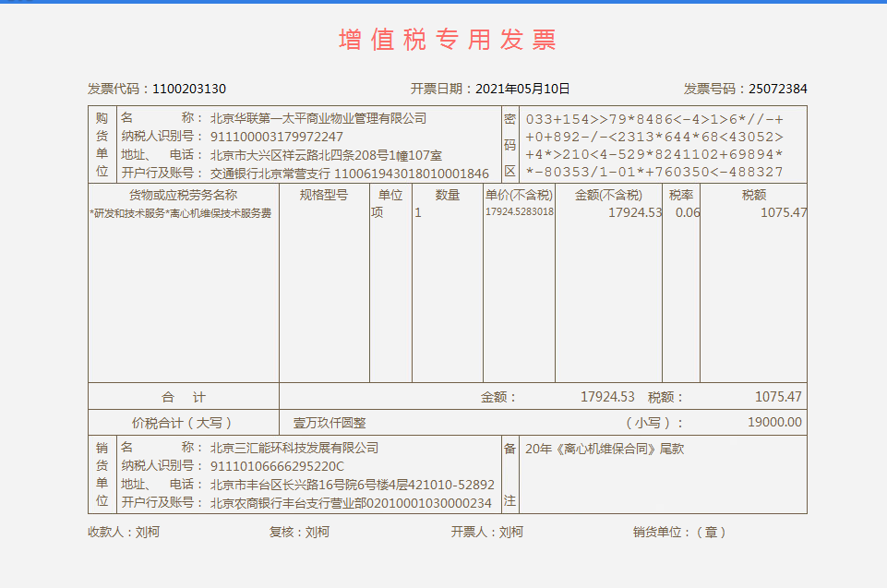Click unit price 17924.5283018
The image size is (887, 588).
tap(520, 211)
